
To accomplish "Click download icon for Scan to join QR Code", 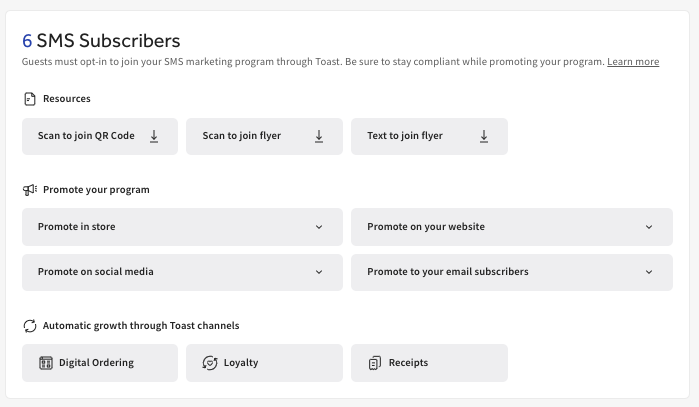I will coord(154,136).
